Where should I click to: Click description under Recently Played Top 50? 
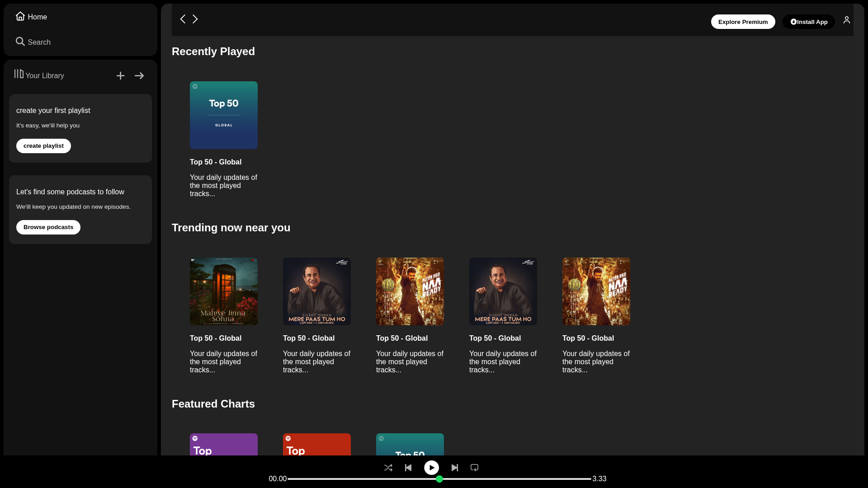[x=224, y=186]
